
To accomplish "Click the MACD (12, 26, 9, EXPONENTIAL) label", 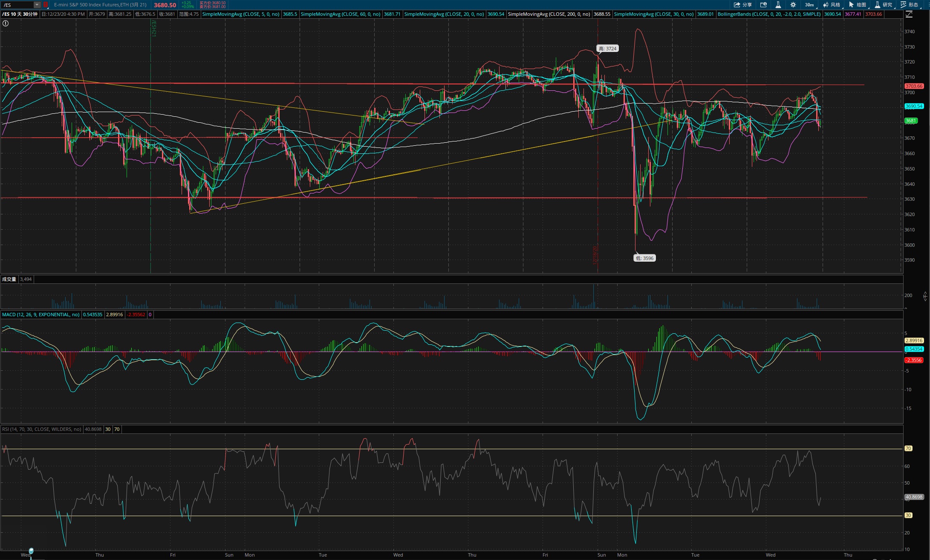I will coord(40,315).
